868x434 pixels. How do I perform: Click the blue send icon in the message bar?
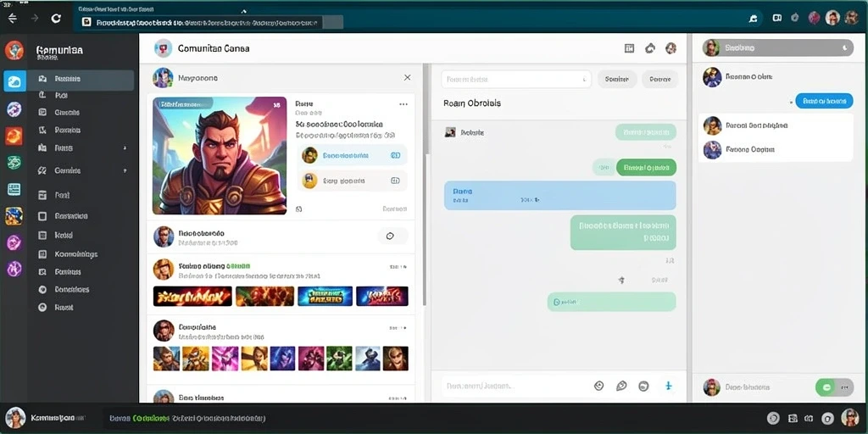point(669,386)
